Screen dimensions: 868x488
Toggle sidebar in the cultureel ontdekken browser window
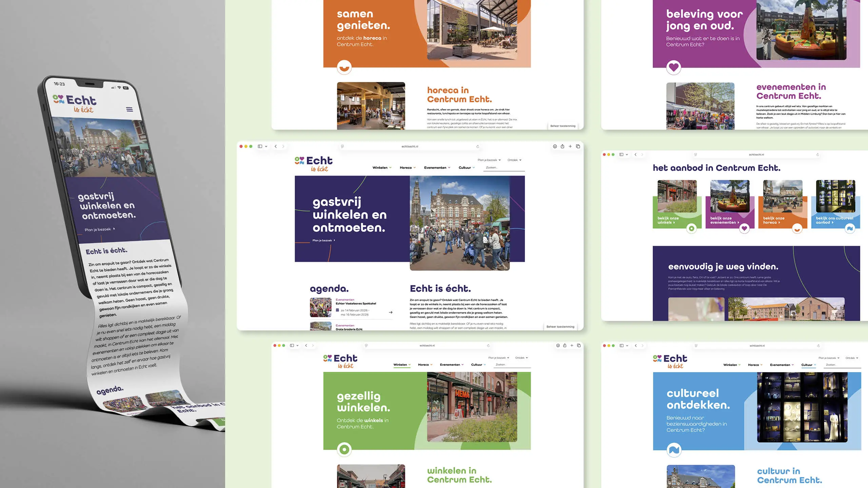(622, 346)
